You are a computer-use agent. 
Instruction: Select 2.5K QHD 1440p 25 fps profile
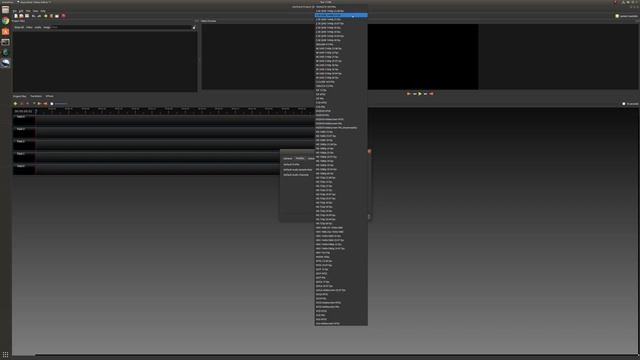[x=341, y=19]
